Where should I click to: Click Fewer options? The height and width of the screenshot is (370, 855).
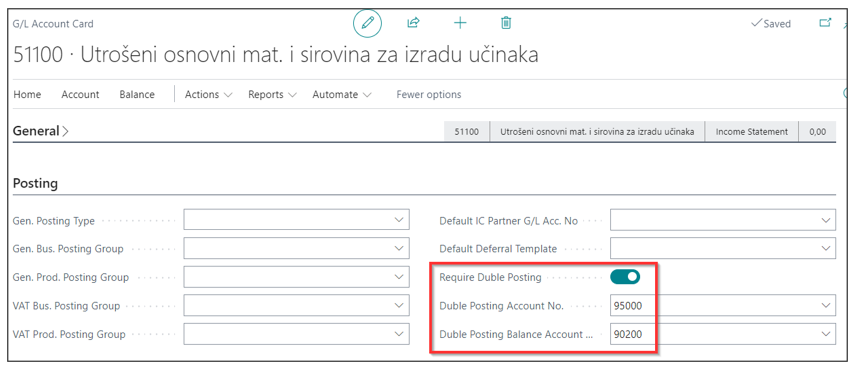coord(429,94)
